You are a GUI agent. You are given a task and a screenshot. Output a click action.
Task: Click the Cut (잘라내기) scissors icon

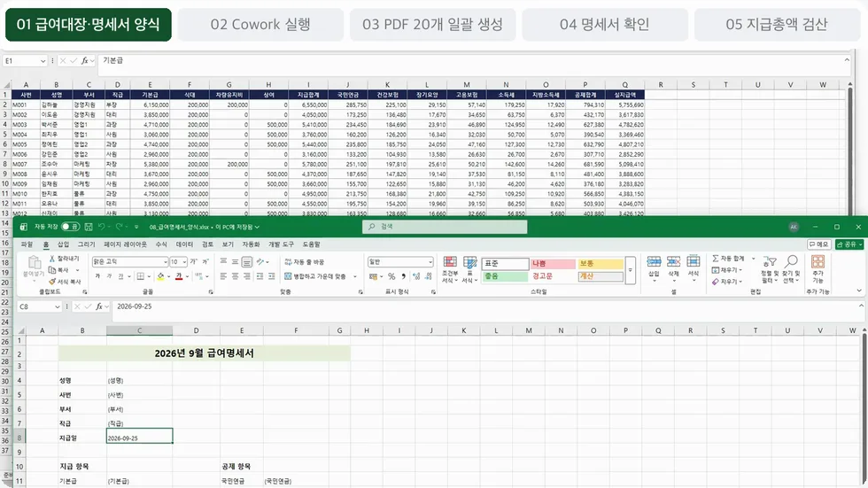[52, 259]
